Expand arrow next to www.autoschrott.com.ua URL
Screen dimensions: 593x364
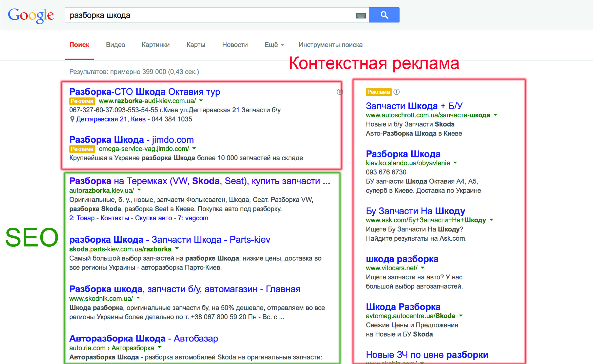coord(495,115)
